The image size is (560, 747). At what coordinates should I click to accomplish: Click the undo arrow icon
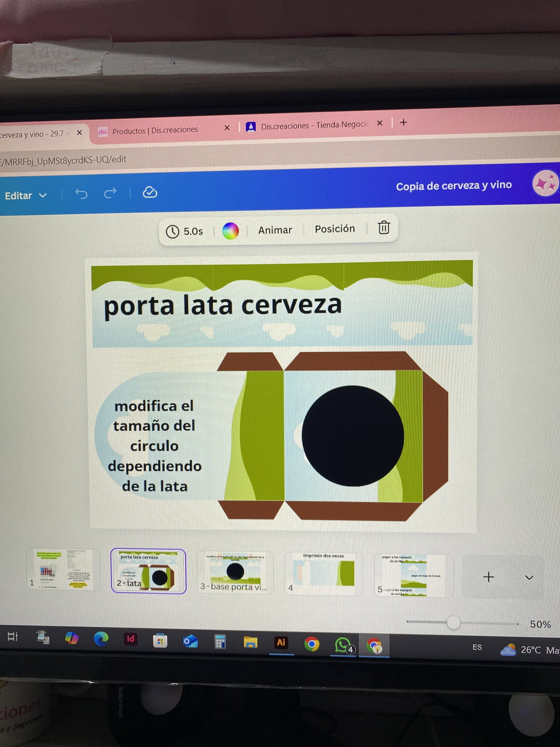click(x=82, y=194)
